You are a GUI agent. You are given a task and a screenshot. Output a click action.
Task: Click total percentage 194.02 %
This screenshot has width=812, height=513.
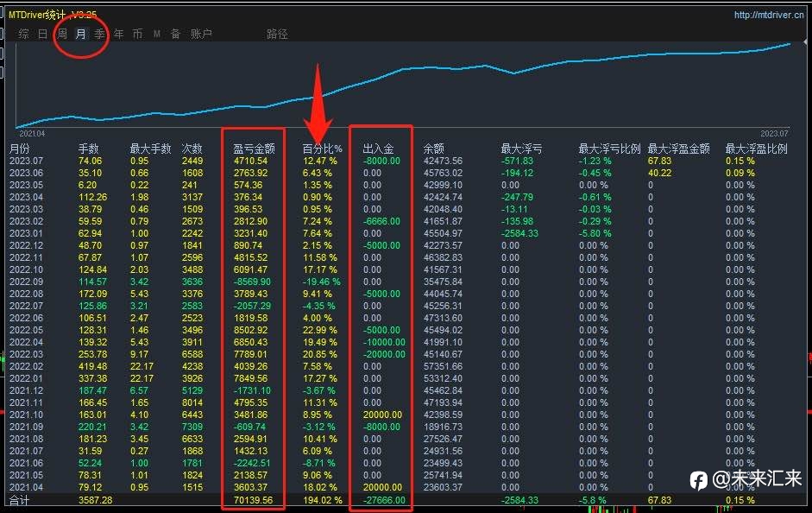click(x=322, y=501)
